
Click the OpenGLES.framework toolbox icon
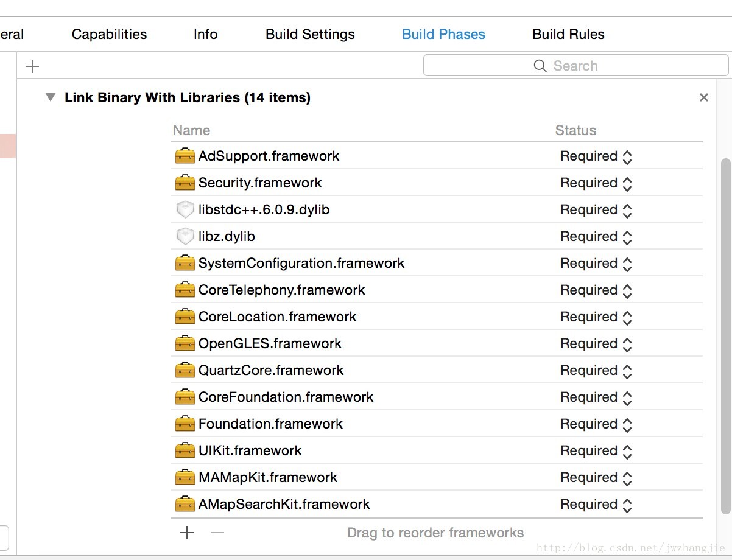(185, 344)
